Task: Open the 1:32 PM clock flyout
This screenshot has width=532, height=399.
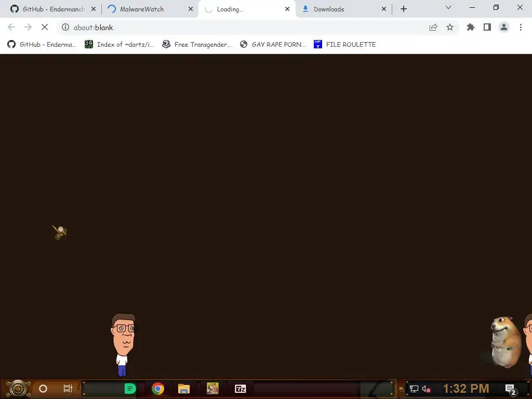Action: click(x=466, y=389)
